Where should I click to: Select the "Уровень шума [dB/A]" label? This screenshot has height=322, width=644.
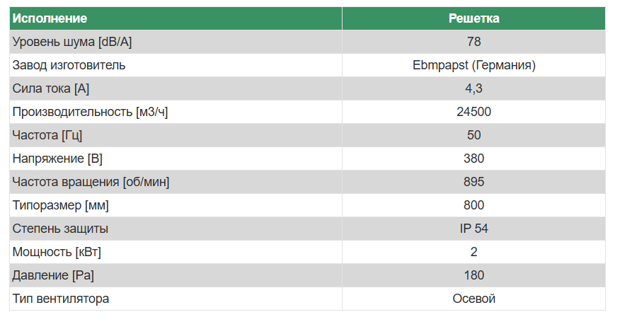72,42
